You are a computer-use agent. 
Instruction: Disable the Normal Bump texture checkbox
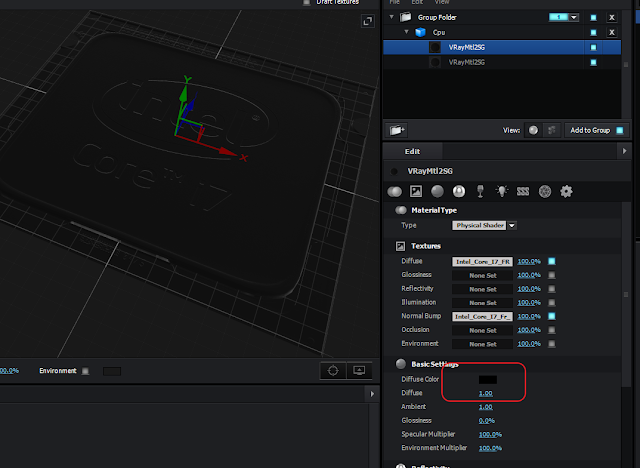pyautogui.click(x=551, y=316)
